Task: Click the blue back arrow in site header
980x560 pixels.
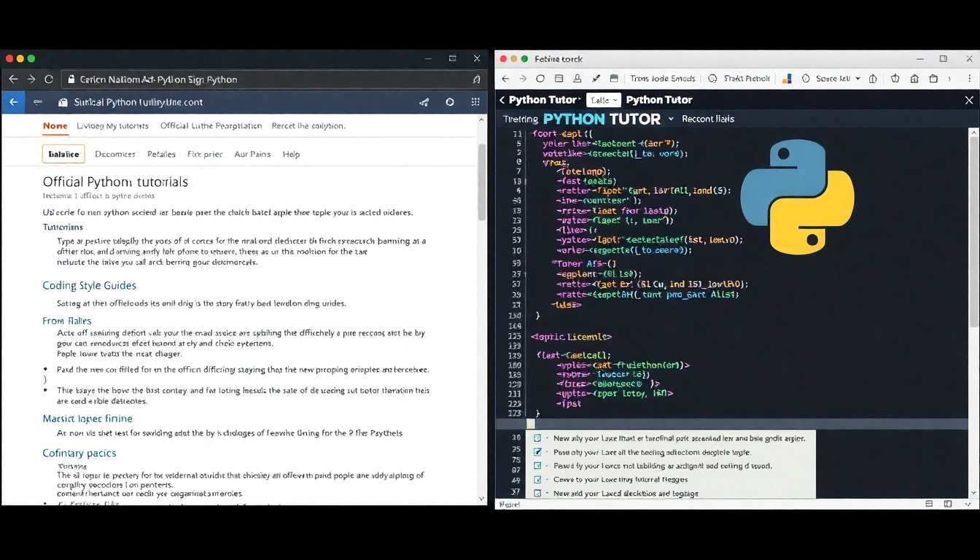Action: pos(13,102)
